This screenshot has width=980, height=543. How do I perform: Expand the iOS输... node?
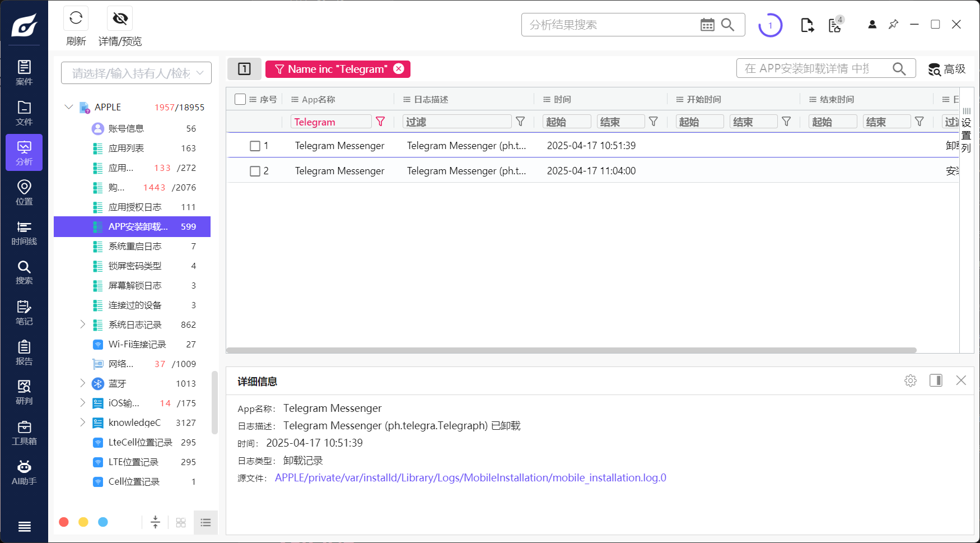click(x=82, y=403)
